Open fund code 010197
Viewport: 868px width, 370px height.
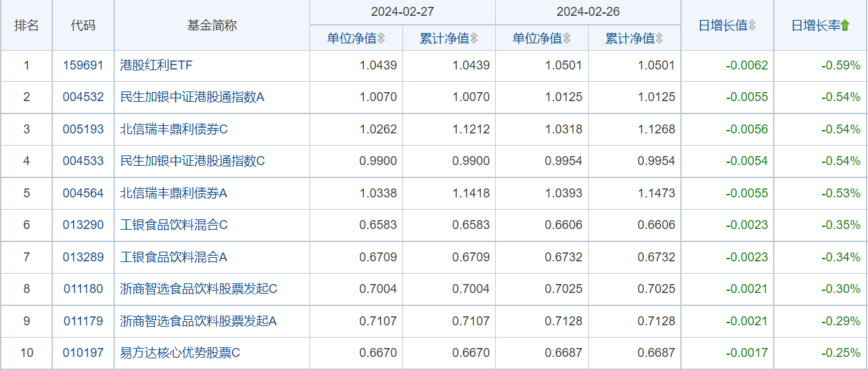(83, 353)
